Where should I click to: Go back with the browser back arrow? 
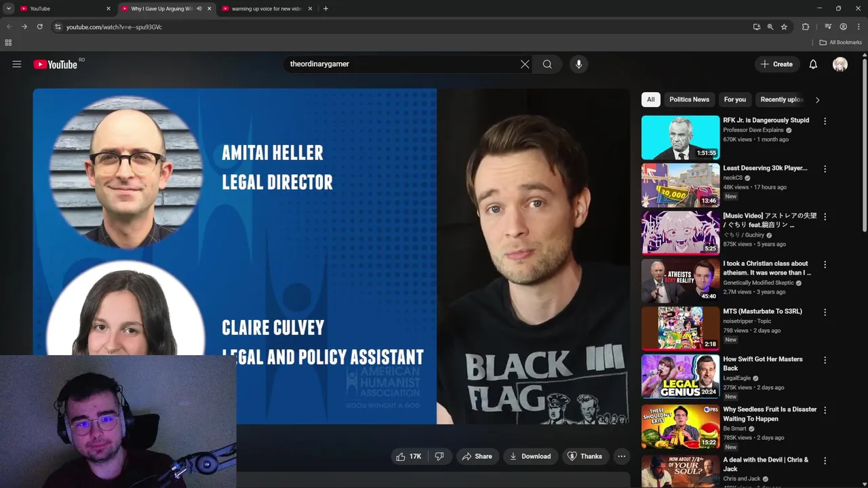[x=9, y=26]
